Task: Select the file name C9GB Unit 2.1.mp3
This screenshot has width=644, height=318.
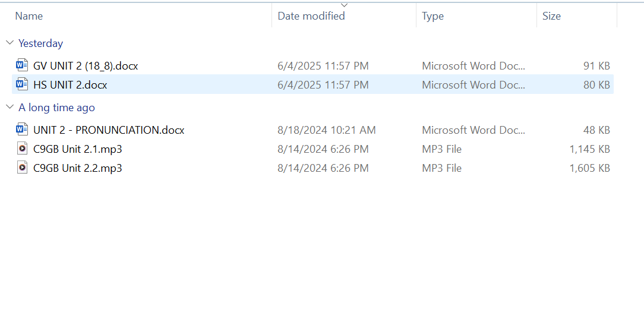Action: [x=77, y=149]
